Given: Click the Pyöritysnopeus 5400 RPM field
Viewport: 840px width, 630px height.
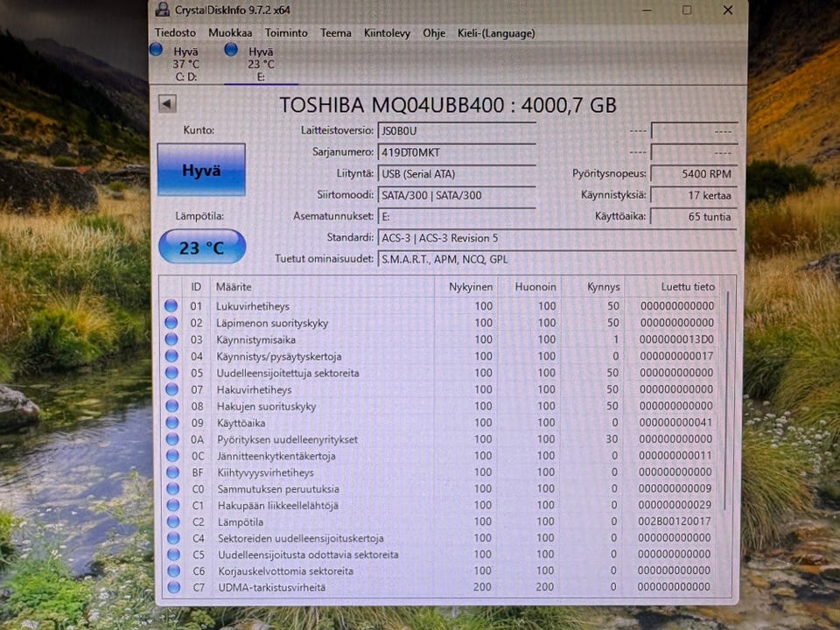Looking at the screenshot, I should 694,173.
